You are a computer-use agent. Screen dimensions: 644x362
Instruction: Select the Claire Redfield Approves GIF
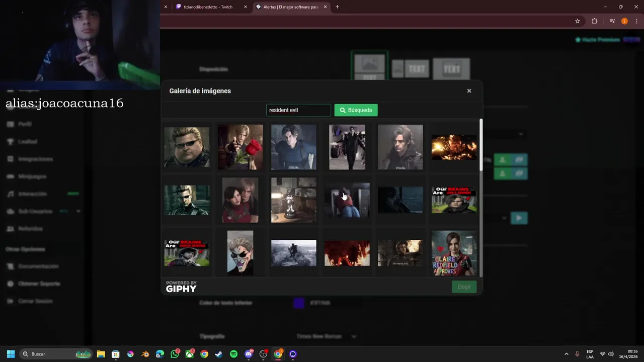[454, 253]
